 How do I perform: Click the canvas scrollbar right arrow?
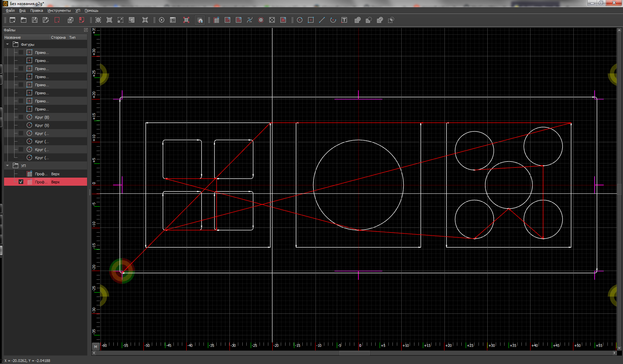[614, 353]
